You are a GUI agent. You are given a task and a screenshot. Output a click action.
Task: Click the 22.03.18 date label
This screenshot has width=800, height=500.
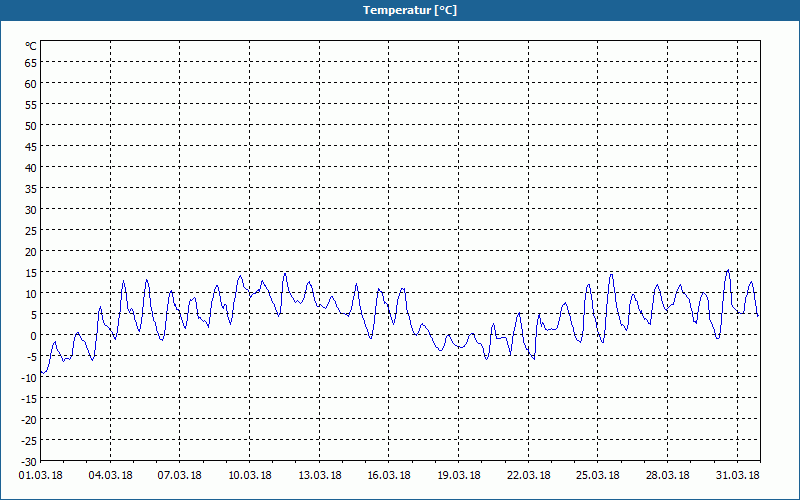pyautogui.click(x=529, y=475)
